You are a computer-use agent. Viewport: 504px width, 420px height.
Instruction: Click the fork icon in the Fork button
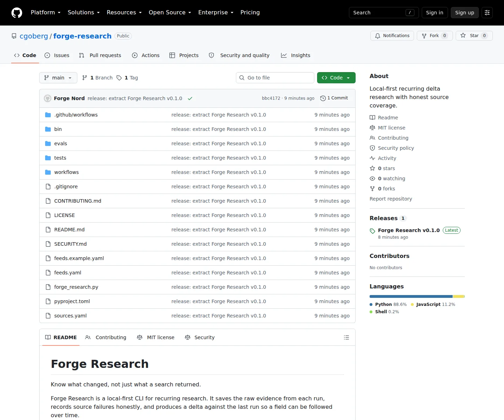(424, 36)
